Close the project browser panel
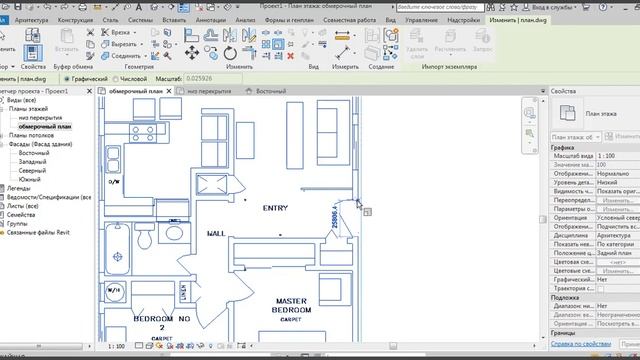 click(89, 91)
